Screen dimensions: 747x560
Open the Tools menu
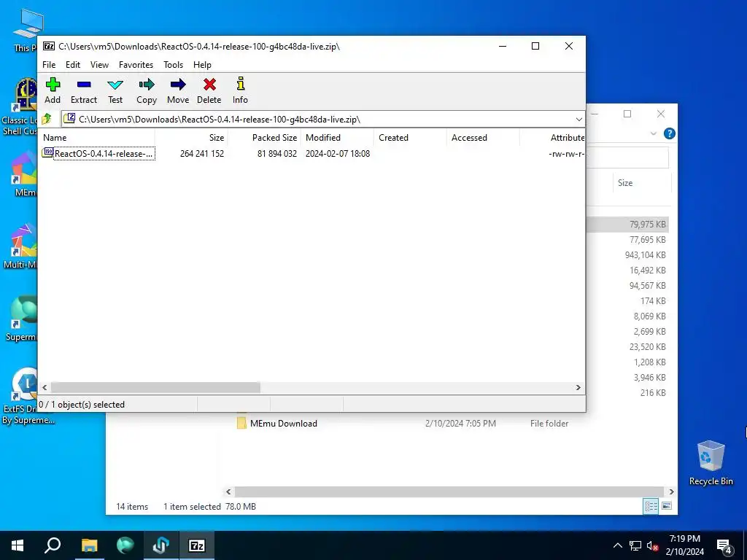click(x=174, y=65)
